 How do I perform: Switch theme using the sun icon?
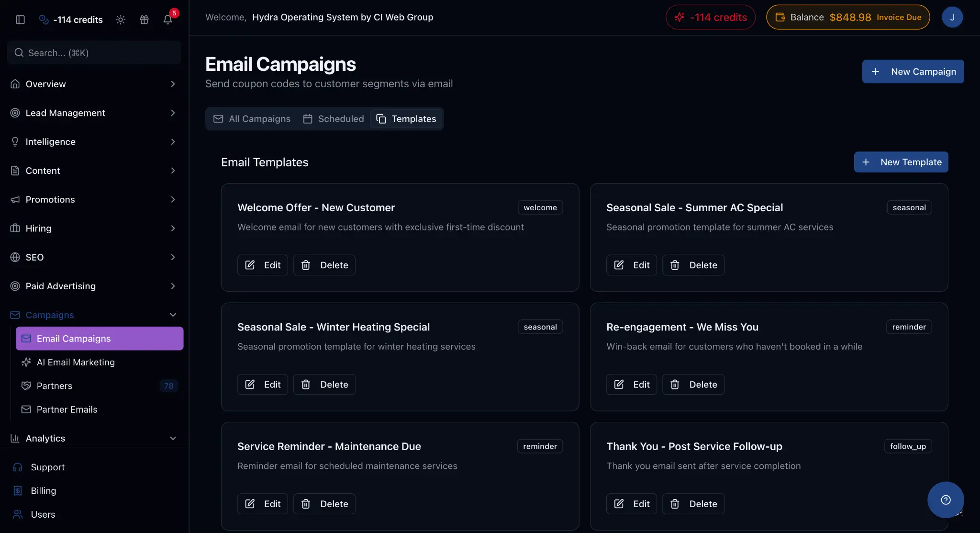click(x=120, y=20)
